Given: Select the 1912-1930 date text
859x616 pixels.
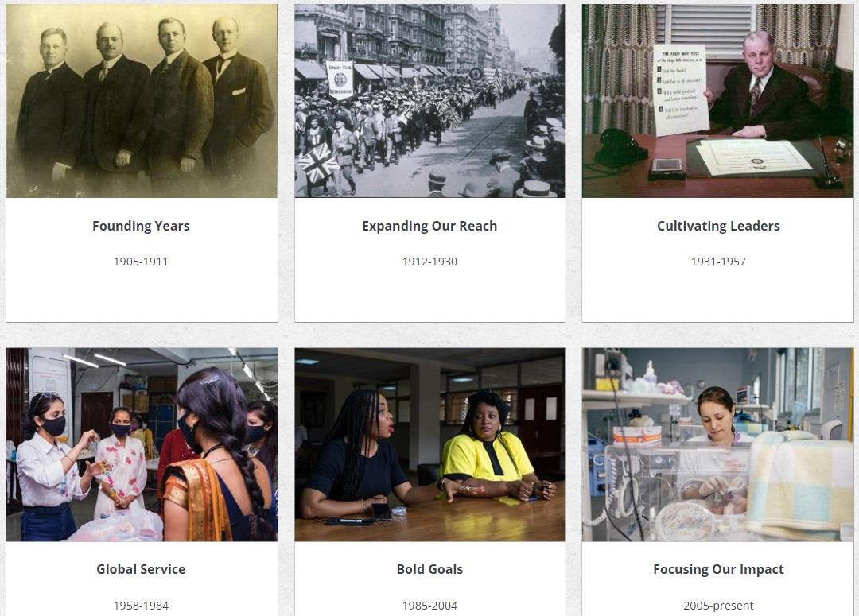Looking at the screenshot, I should [x=429, y=262].
